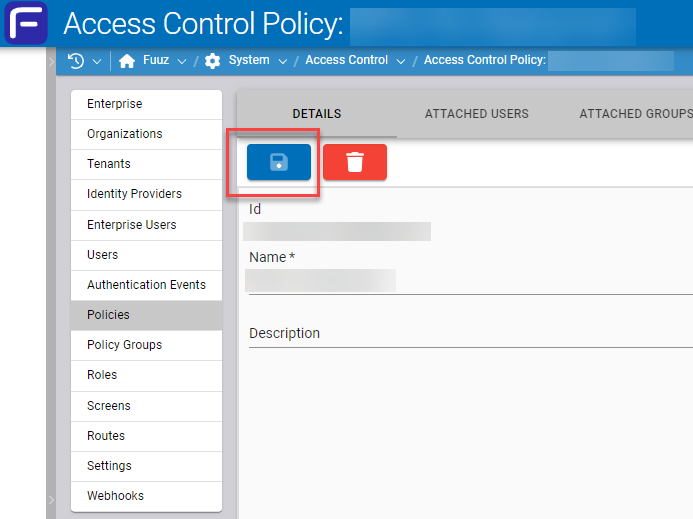Click into the Name input field
This screenshot has width=693, height=519.
[x=471, y=281]
